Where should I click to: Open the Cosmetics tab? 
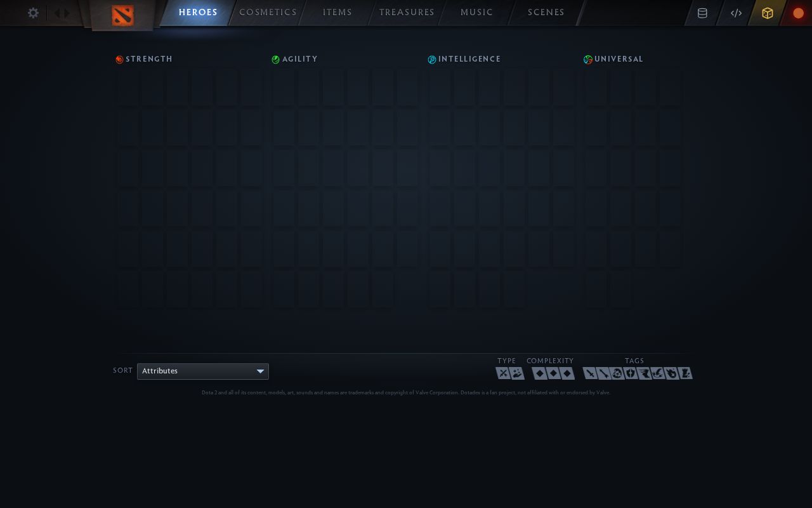(x=268, y=13)
